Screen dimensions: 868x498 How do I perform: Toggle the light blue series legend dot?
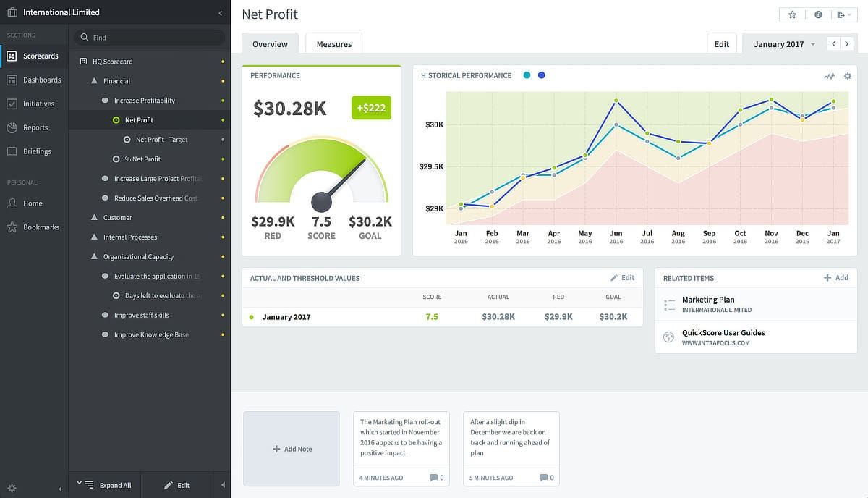(527, 75)
